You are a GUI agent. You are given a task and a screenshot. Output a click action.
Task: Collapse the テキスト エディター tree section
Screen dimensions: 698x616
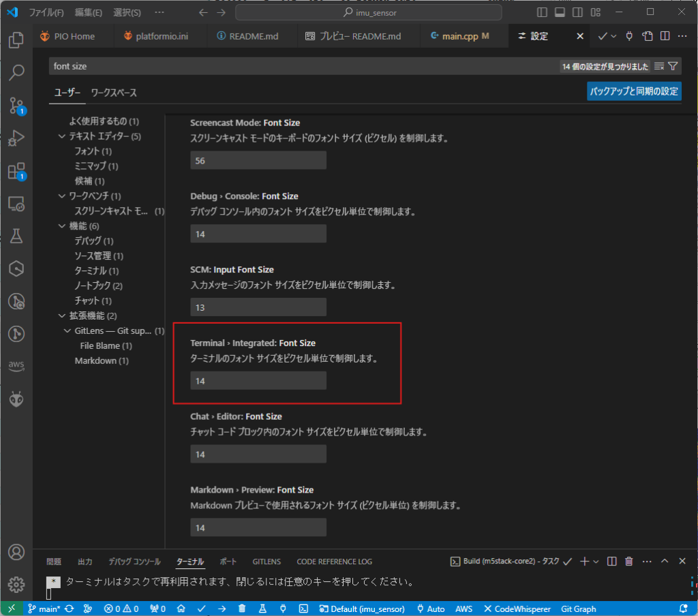click(63, 136)
